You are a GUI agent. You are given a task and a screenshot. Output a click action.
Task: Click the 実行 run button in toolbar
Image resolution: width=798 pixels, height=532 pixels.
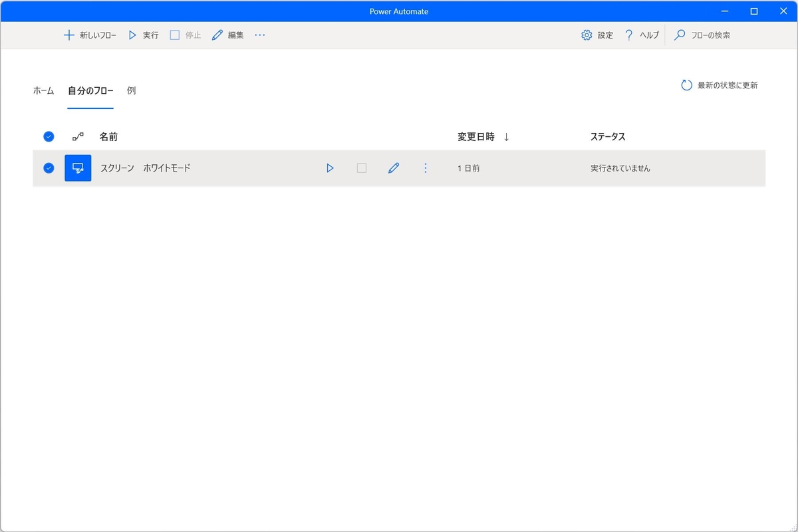143,35
